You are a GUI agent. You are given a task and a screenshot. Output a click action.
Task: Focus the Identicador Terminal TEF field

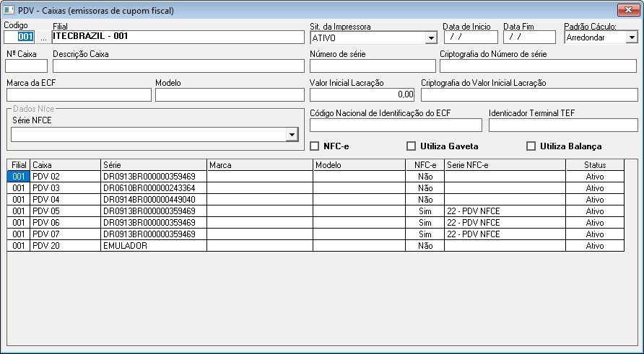click(x=563, y=125)
